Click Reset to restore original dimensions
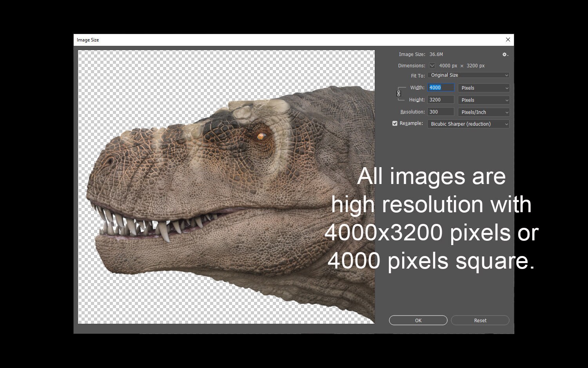This screenshot has height=368, width=588. 479,320
